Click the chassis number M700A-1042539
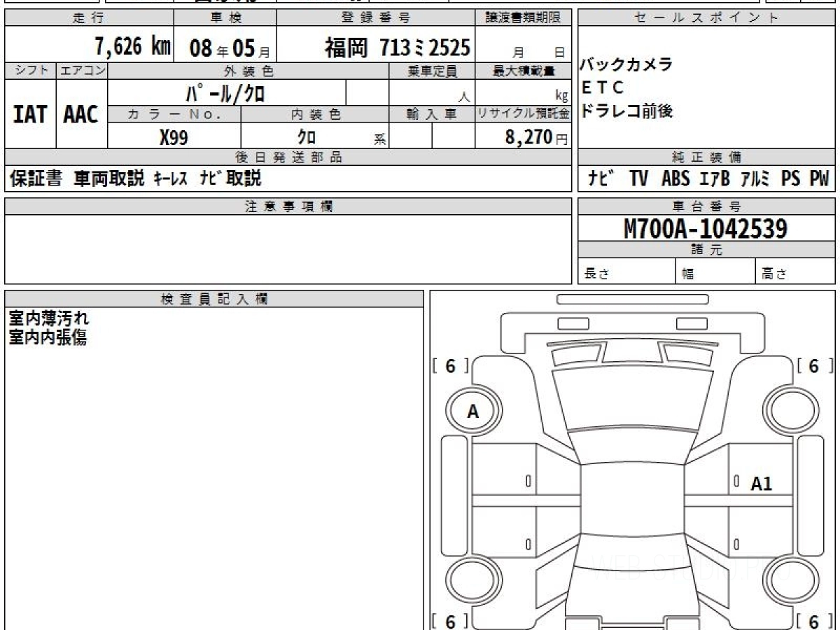This screenshot has width=840, height=630. pyautogui.click(x=706, y=228)
